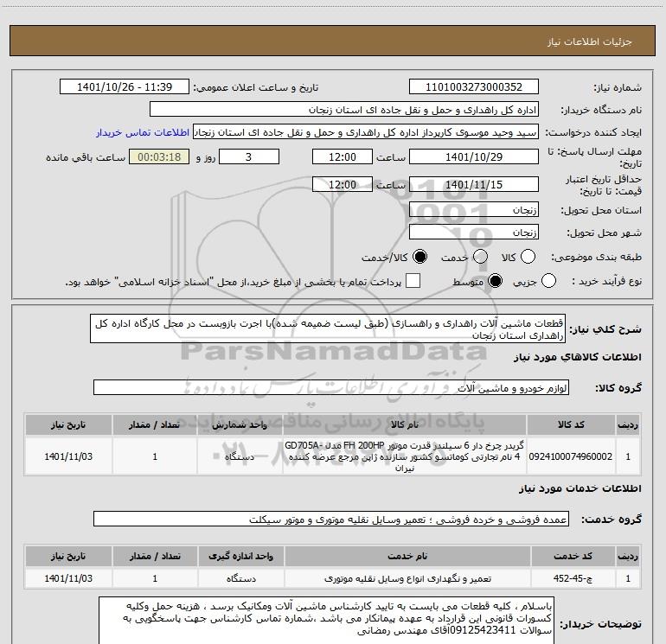The height and width of the screenshot is (644, 666).
Task: Click the اطلاعات کالاهای مورد نیاز heading
Action: [x=578, y=357]
